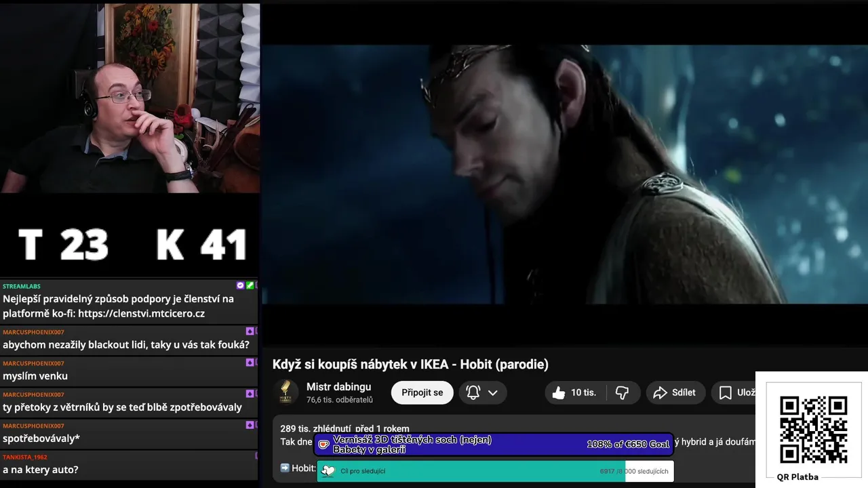The image size is (868, 488).
Task: Click the ko-fi cup icon on the goal bar
Action: tap(324, 445)
